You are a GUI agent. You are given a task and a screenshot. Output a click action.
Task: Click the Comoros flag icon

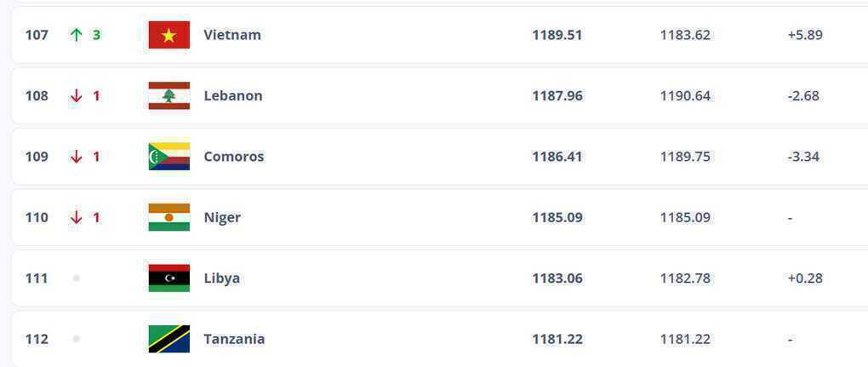click(168, 157)
